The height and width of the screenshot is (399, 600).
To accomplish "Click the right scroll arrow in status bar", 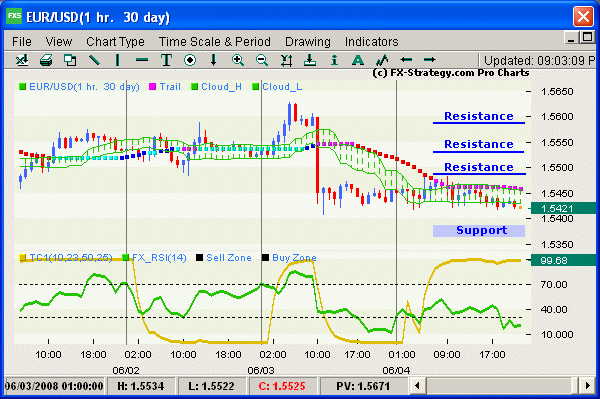I will click(x=588, y=385).
